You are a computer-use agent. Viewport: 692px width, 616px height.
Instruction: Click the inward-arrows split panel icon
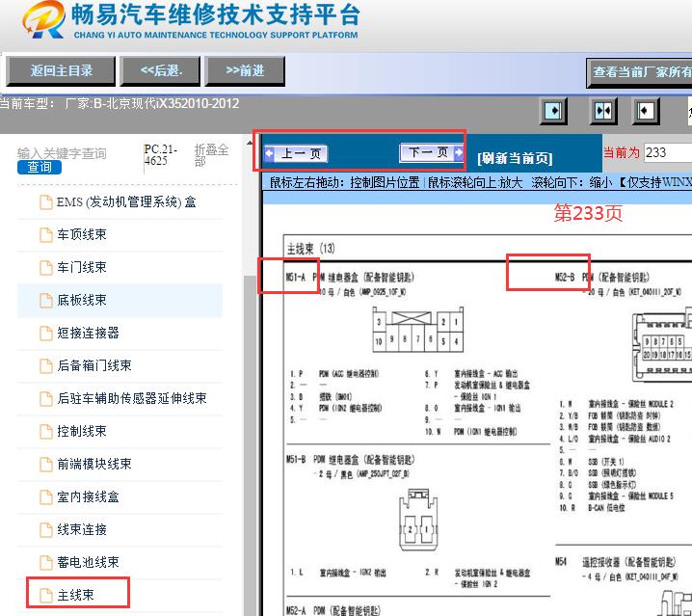603,111
